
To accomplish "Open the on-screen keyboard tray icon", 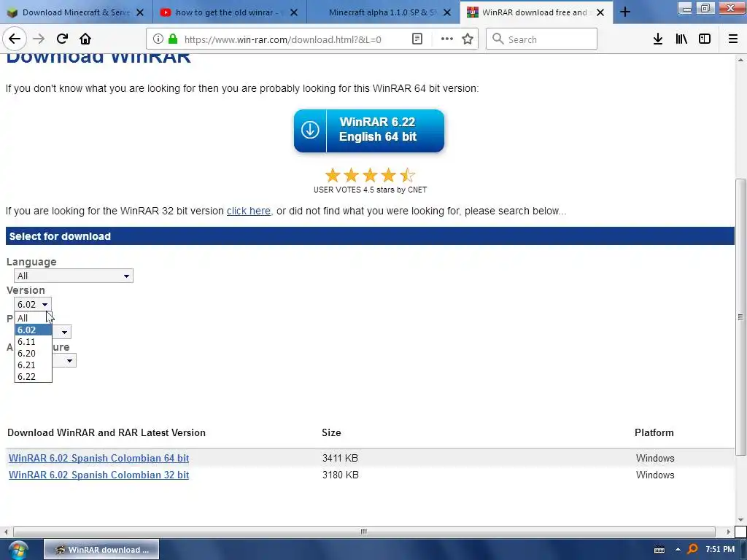I will point(659,550).
